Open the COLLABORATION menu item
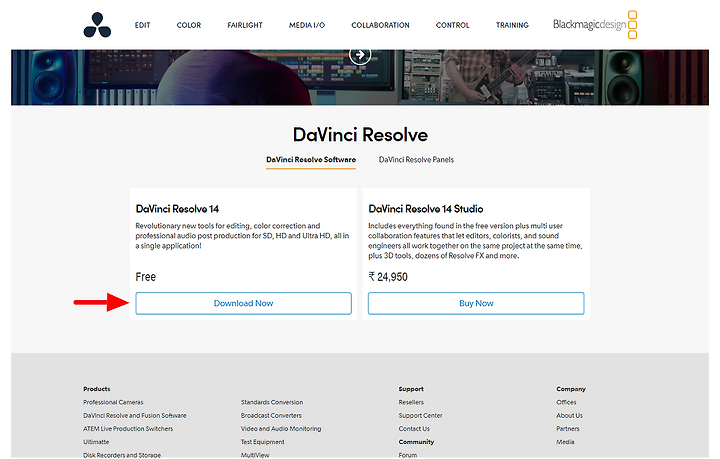This screenshot has height=459, width=720. click(380, 25)
